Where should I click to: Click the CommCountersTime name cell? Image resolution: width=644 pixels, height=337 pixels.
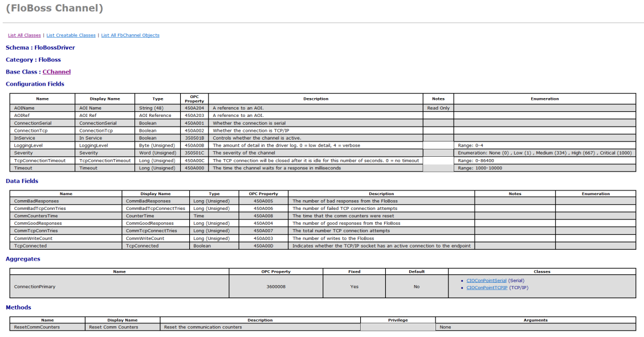click(66, 216)
